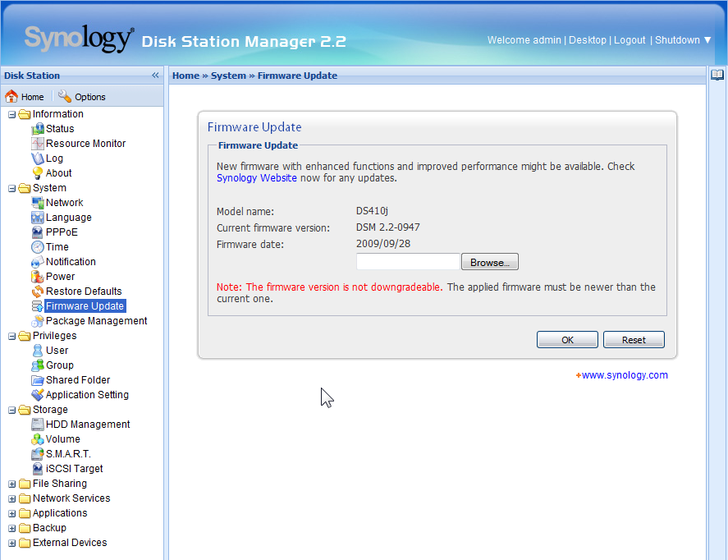
Task: Select System in breadcrumb
Action: click(x=228, y=76)
